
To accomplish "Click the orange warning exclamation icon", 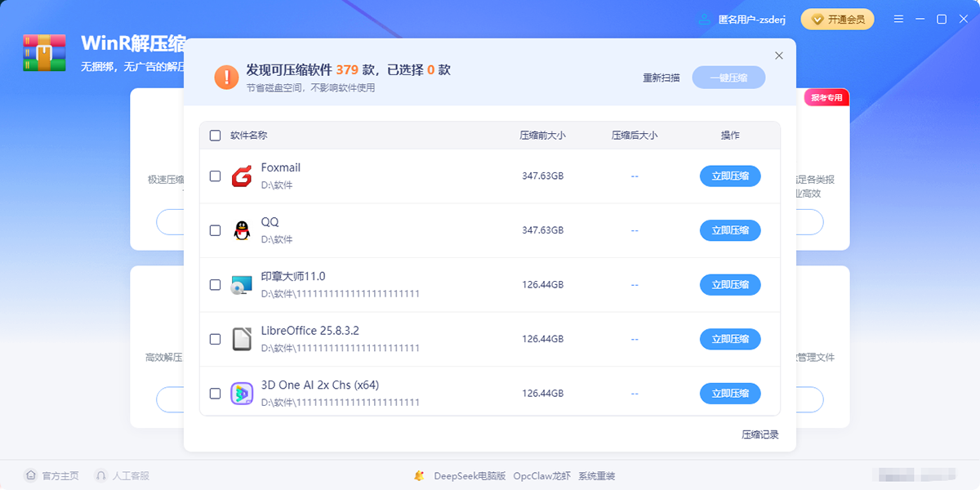I will [226, 78].
